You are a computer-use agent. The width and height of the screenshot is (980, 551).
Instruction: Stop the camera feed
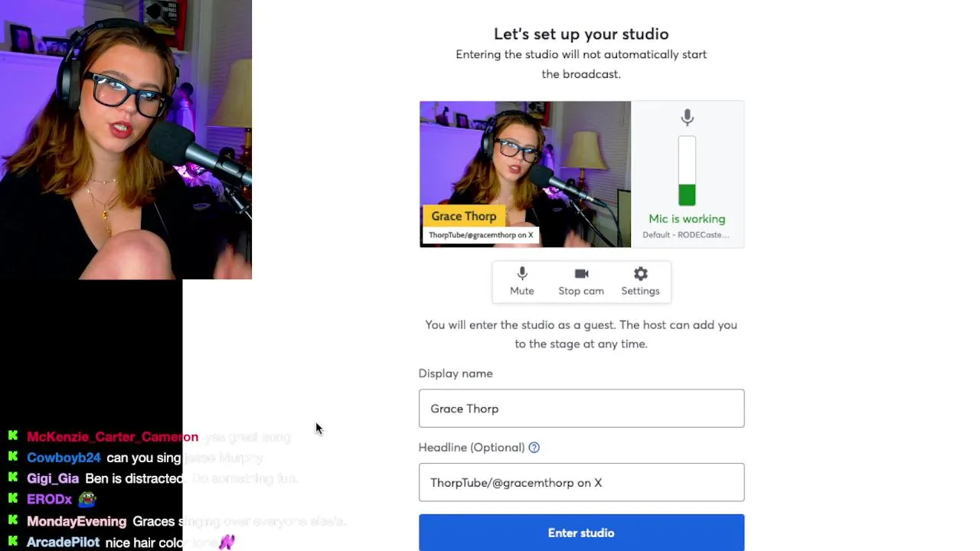(581, 282)
